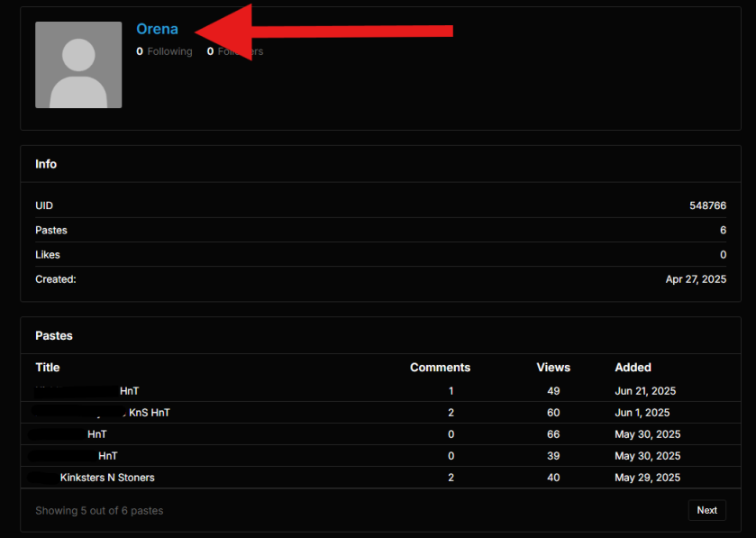Click comment count 1 in Jun 21 row
This screenshot has width=756, height=538.
451,391
